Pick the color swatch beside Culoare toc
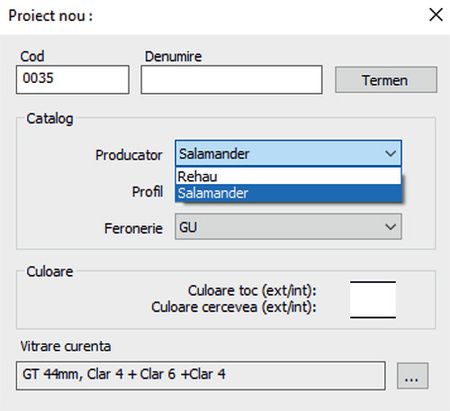Image resolution: width=450 pixels, height=411 pixels. [x=373, y=291]
